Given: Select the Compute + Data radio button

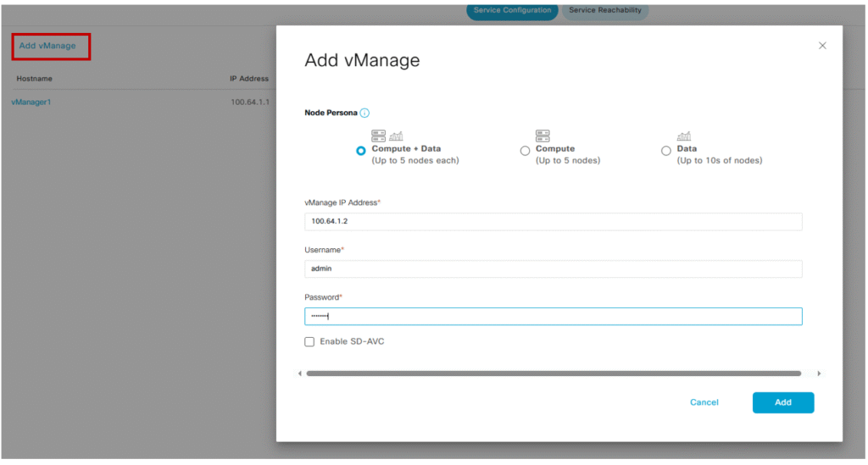Looking at the screenshot, I should tap(361, 151).
